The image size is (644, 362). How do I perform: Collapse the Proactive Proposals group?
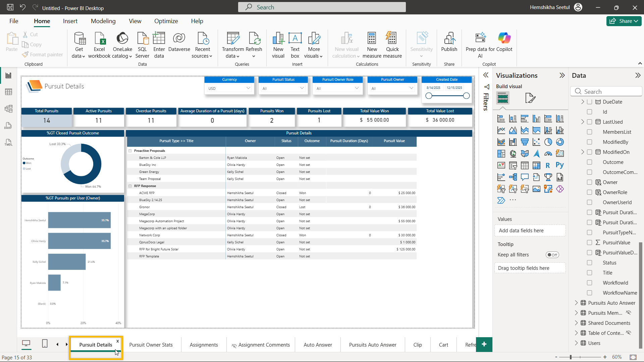click(x=130, y=151)
